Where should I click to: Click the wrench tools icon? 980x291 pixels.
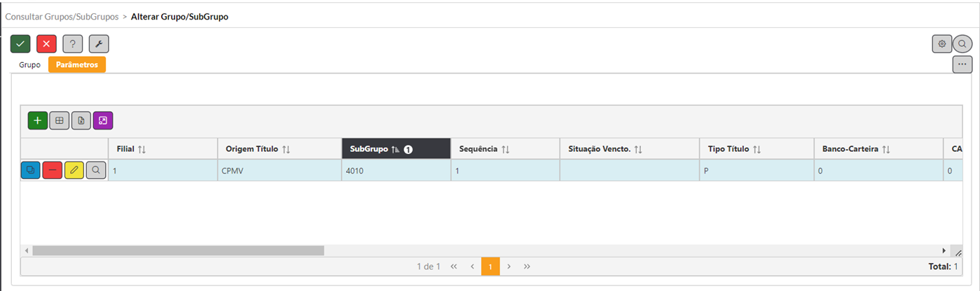[99, 44]
